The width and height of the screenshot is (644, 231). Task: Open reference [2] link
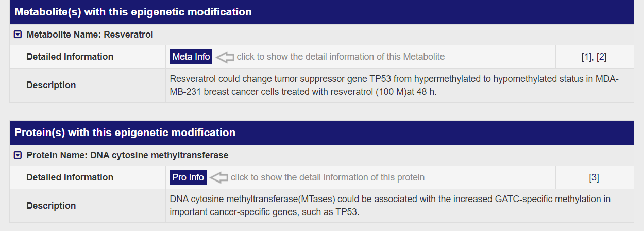pos(601,57)
